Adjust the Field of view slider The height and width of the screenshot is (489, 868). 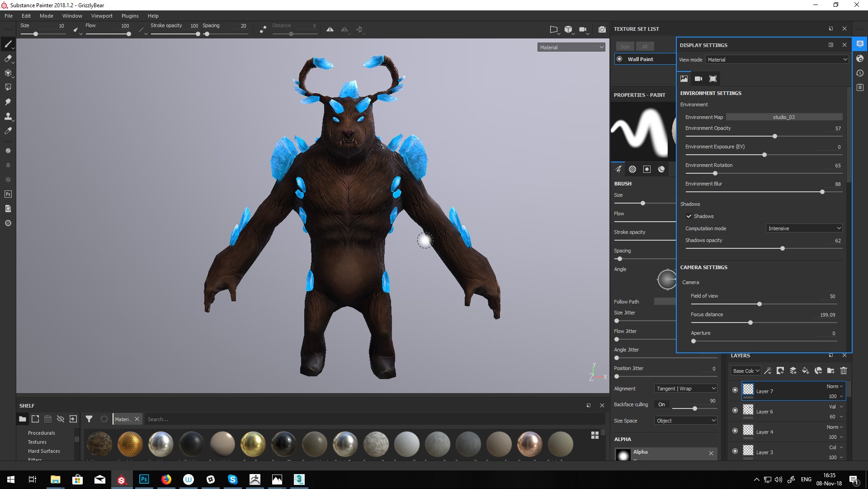764,304
